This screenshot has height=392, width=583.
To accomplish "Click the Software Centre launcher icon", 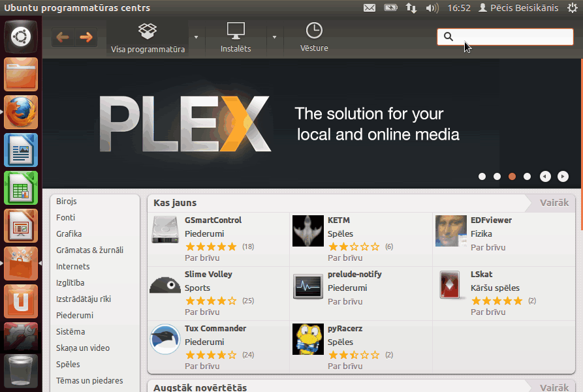I will pos(21,264).
